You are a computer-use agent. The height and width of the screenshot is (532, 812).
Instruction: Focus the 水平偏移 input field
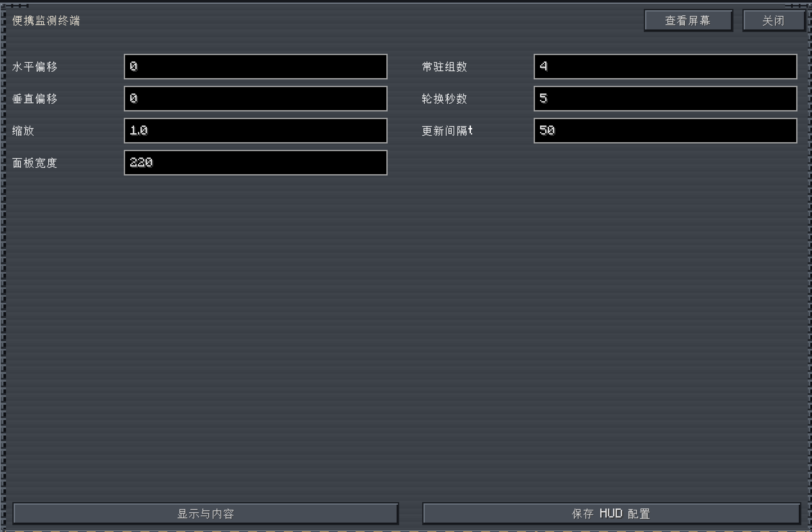[x=256, y=67]
